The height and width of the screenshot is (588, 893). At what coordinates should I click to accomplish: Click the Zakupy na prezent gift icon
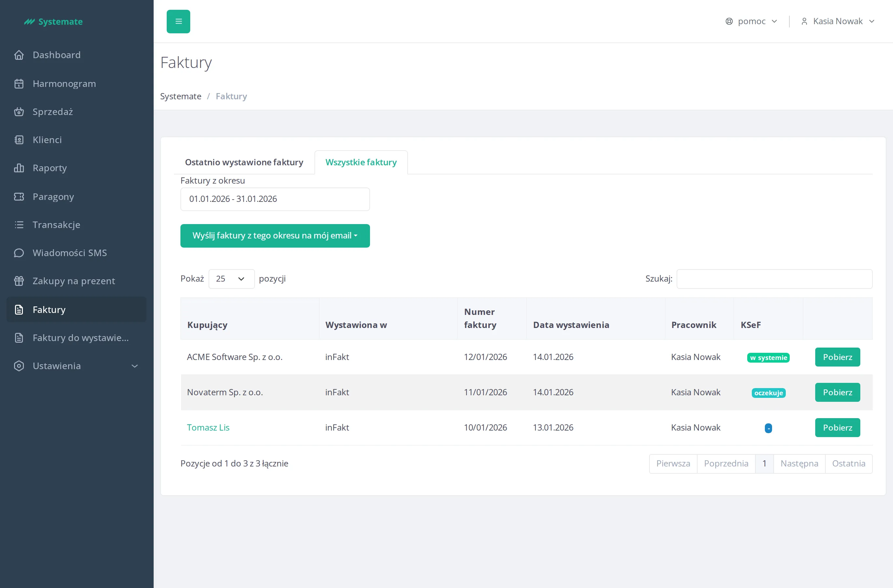tap(19, 281)
